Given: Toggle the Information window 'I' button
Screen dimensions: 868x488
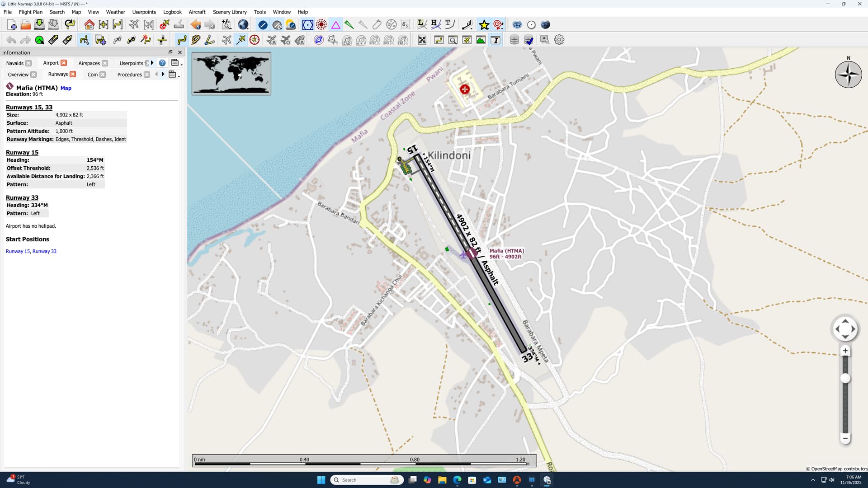Looking at the screenshot, I should 495,40.
